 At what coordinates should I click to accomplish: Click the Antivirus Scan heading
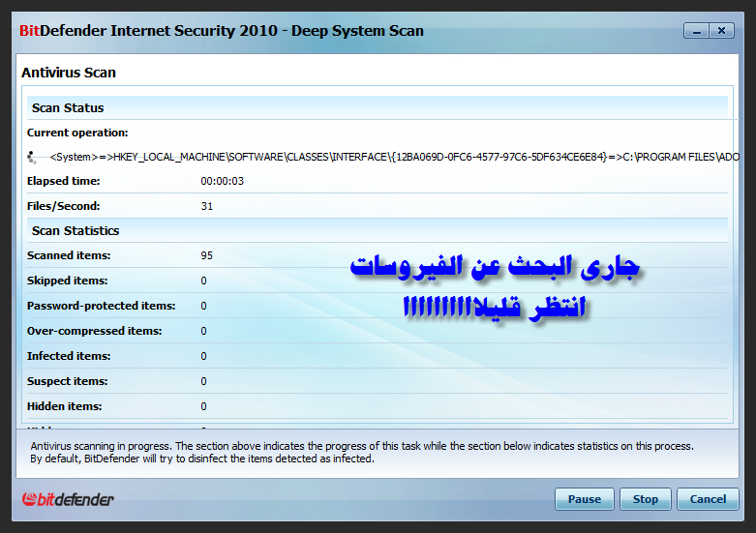69,73
